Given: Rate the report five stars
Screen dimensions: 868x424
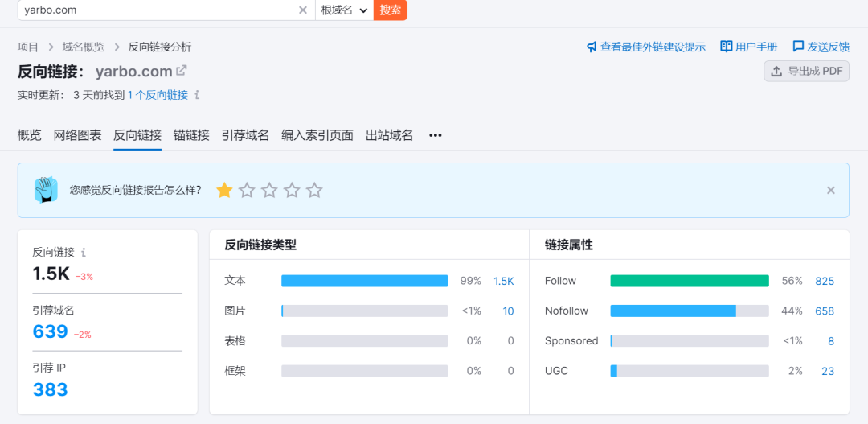Looking at the screenshot, I should point(314,191).
